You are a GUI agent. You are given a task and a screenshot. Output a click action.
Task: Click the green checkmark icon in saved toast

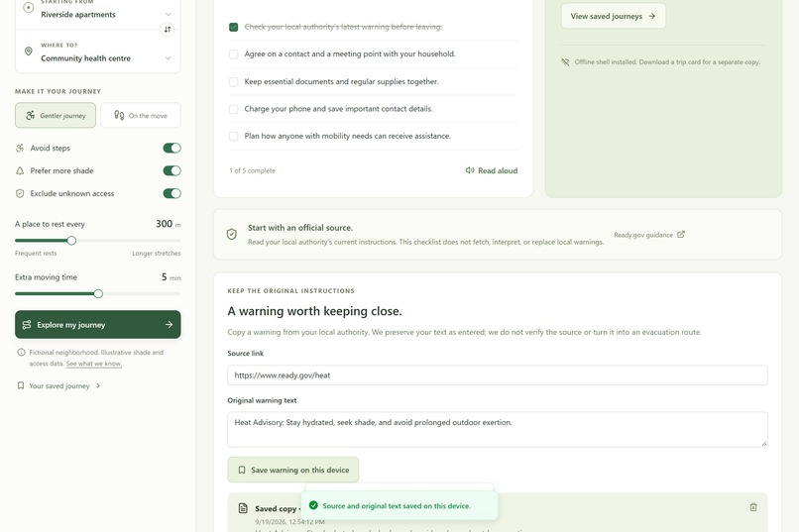(x=313, y=505)
